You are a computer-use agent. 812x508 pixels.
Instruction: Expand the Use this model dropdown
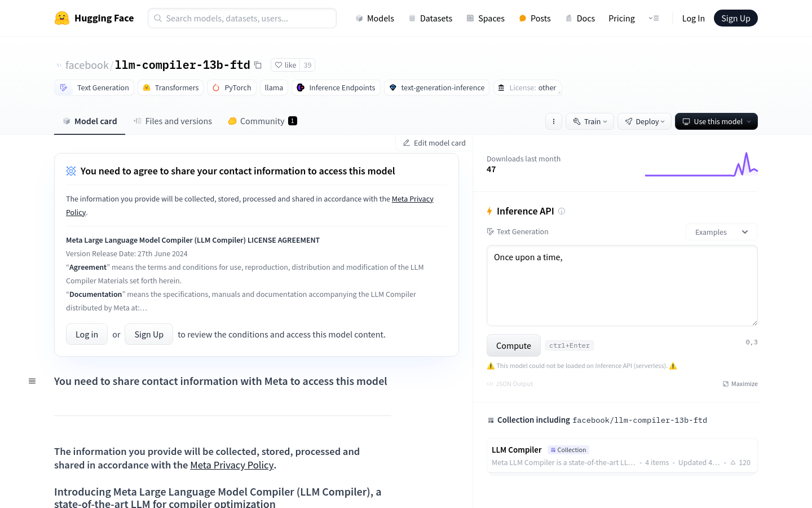click(716, 121)
